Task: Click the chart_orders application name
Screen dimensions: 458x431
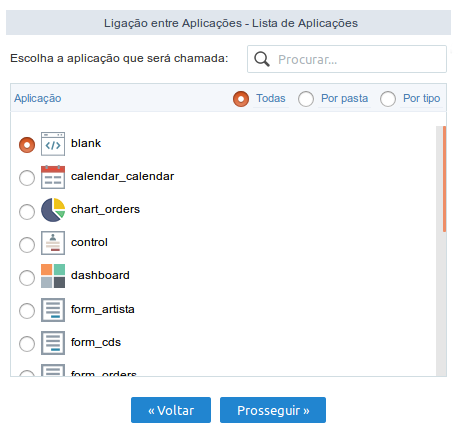Action: (105, 209)
